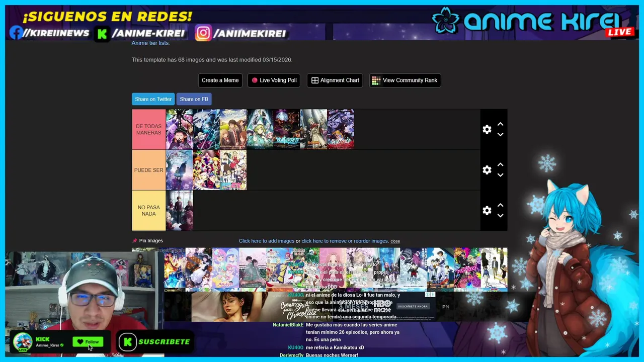Click the Anime Kirei flower logo

446,20
